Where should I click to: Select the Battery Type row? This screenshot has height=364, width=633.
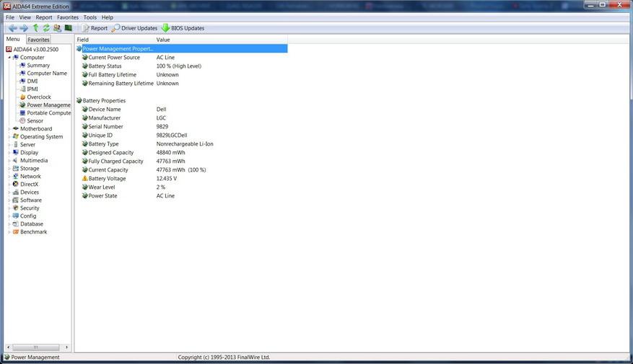pyautogui.click(x=182, y=144)
